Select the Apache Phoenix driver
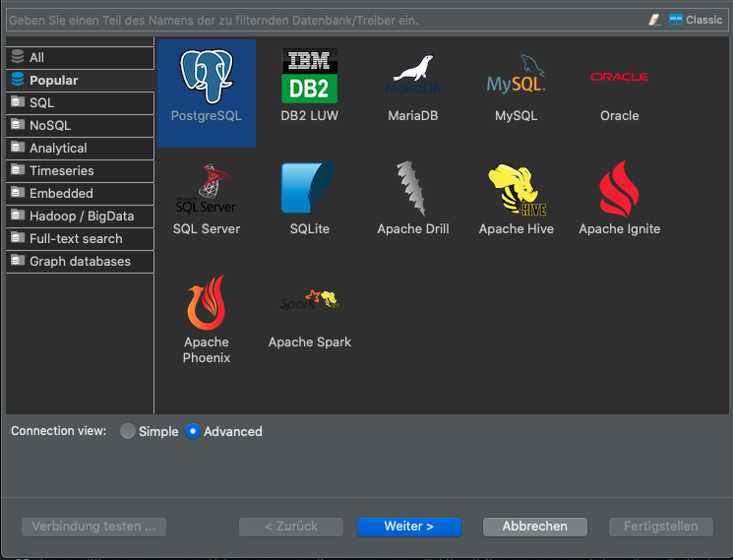 coord(207,319)
